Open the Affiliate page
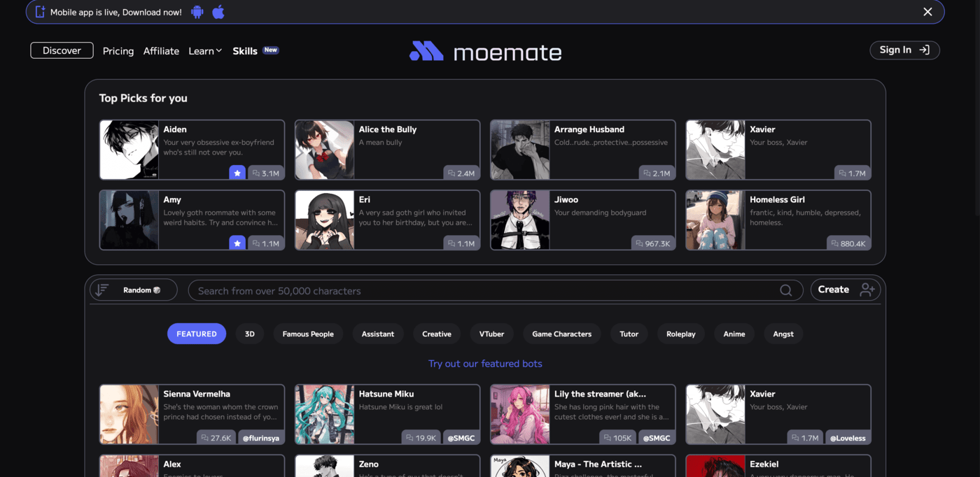Screen dimensions: 980x477 coord(161,51)
